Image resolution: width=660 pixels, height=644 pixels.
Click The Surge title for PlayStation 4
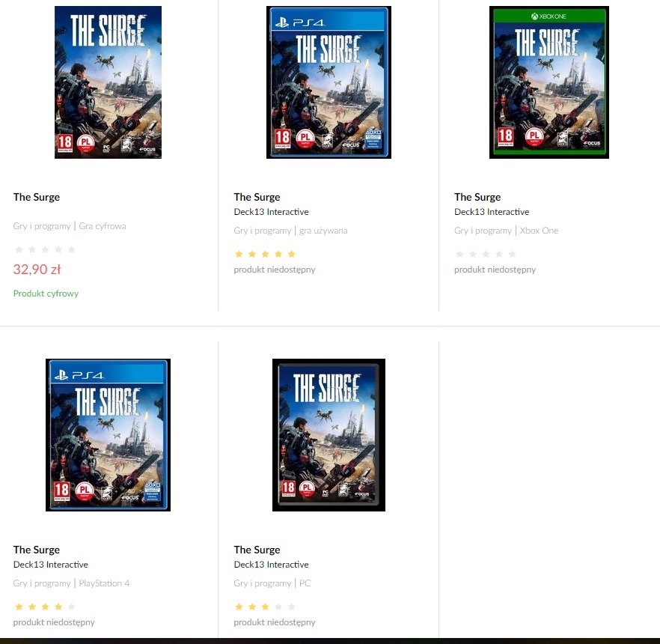coord(37,550)
